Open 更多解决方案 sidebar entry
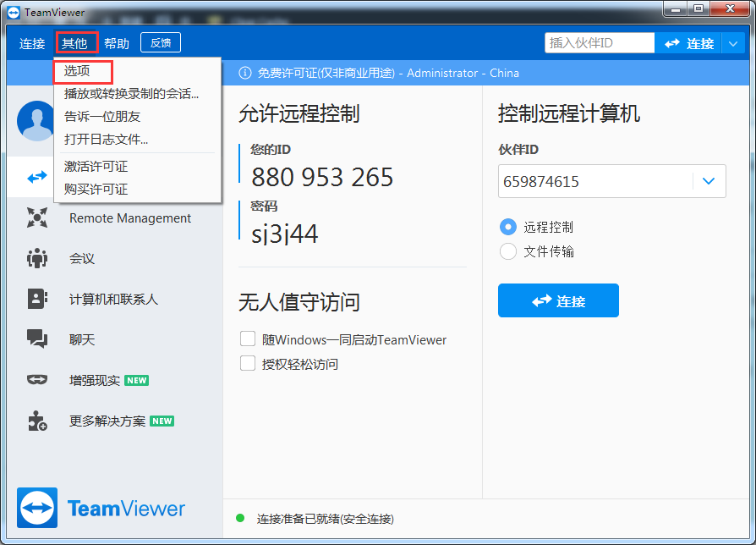Image resolution: width=756 pixels, height=545 pixels. point(107,421)
